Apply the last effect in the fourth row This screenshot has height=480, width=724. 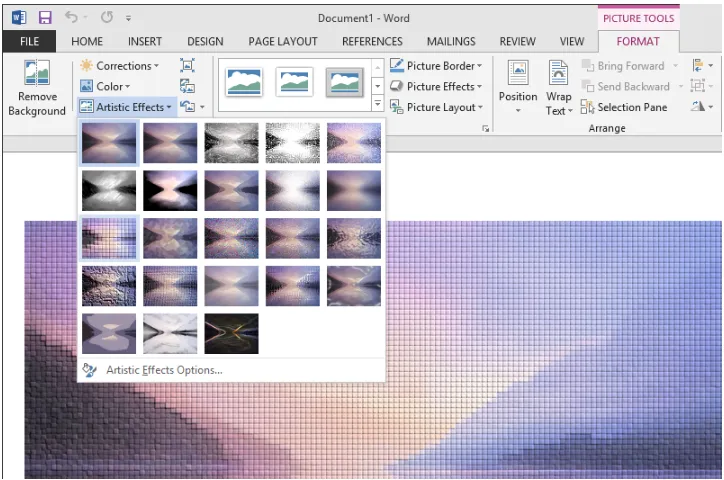354,286
